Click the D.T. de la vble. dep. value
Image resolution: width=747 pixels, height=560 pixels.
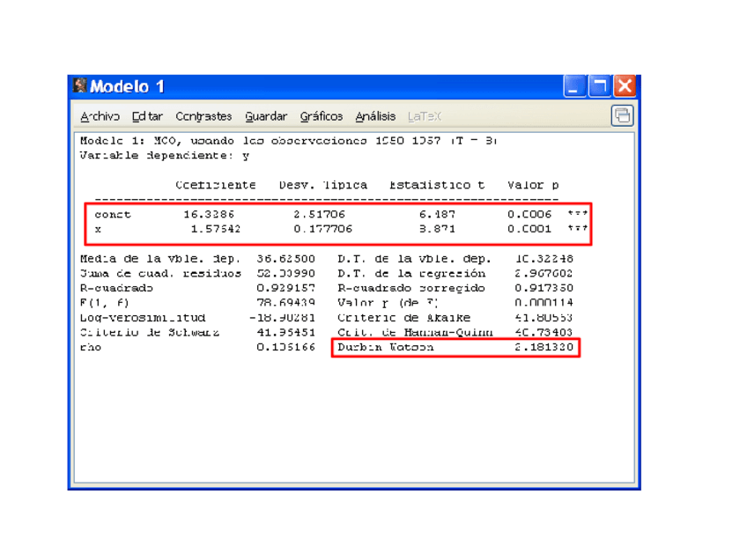coord(544,259)
